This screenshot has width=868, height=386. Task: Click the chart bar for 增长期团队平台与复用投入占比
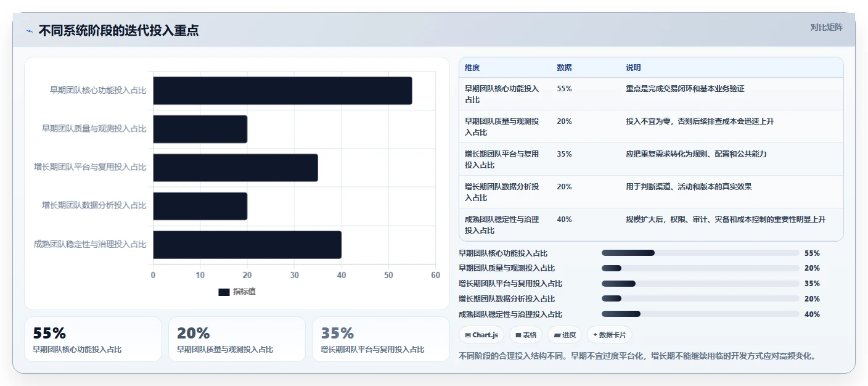(235, 168)
